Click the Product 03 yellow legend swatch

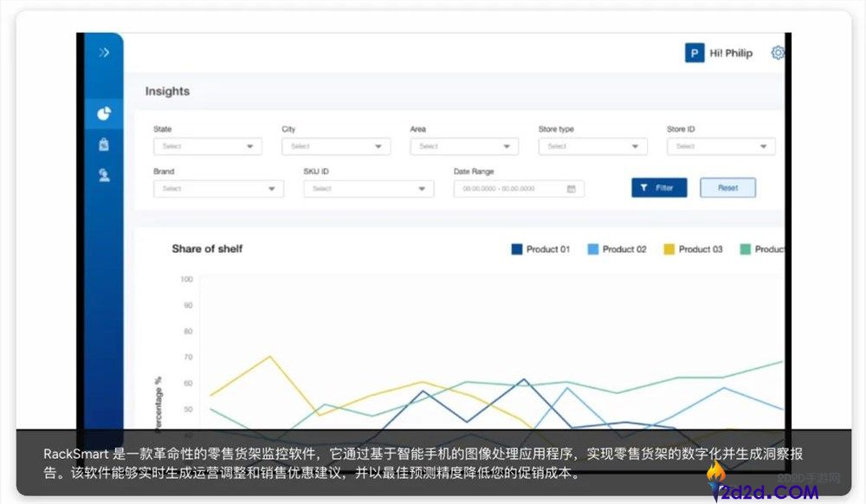[669, 249]
